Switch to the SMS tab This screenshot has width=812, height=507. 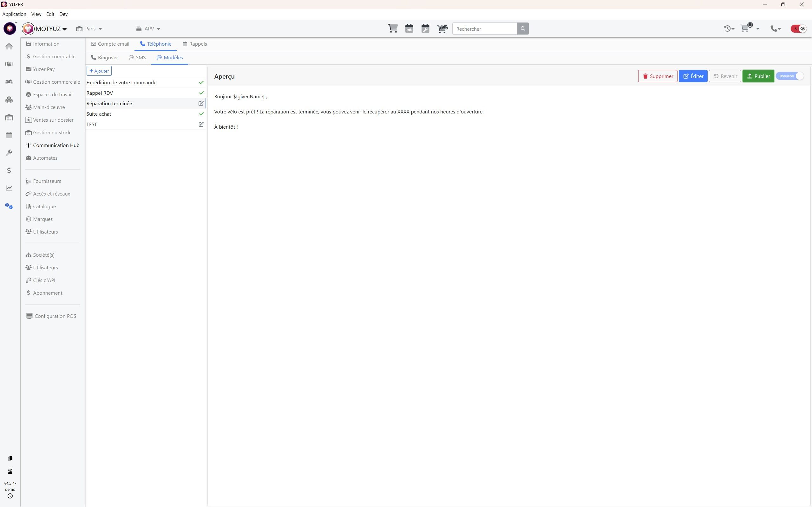[x=137, y=58]
